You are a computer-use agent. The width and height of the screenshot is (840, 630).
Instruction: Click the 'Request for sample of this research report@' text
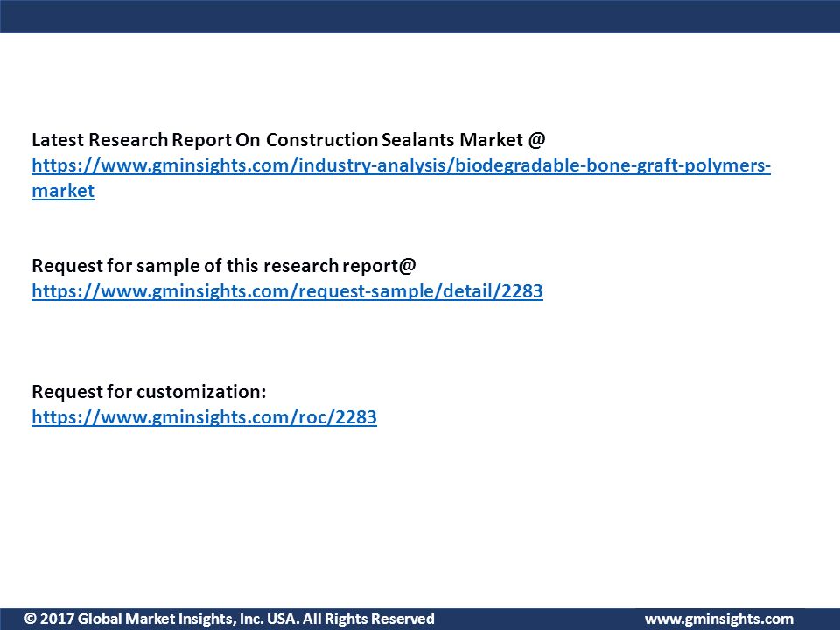pos(223,266)
